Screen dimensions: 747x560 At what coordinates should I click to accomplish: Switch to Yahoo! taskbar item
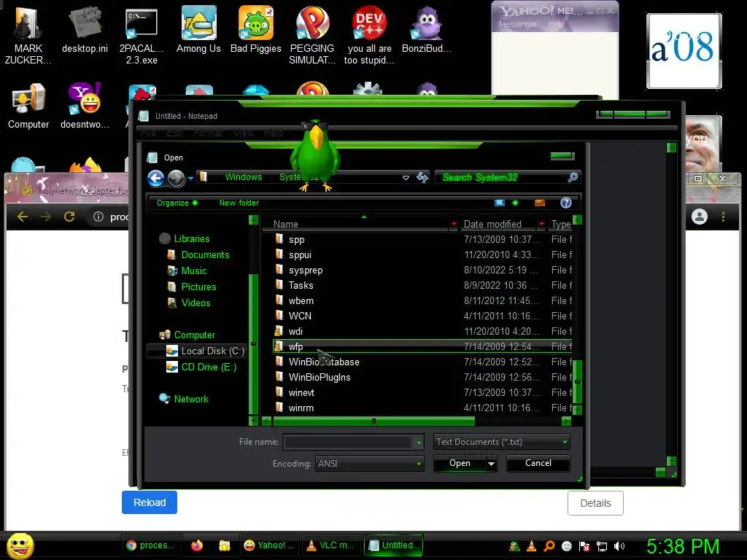pos(268,545)
